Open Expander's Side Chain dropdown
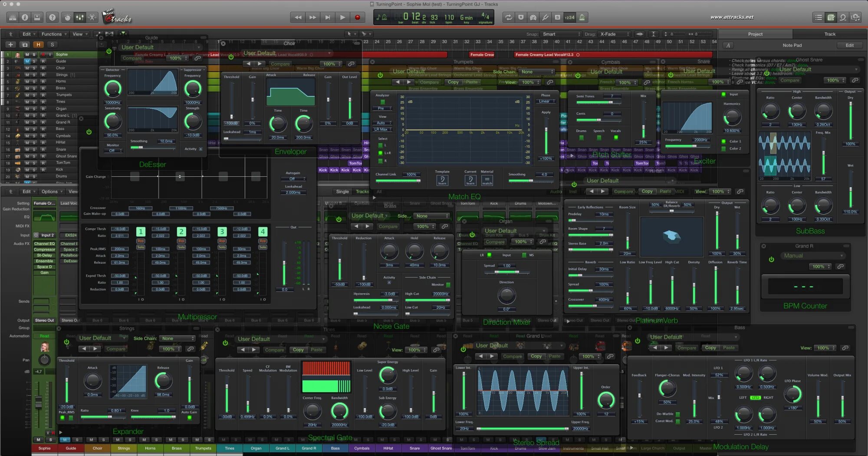 [x=177, y=338]
